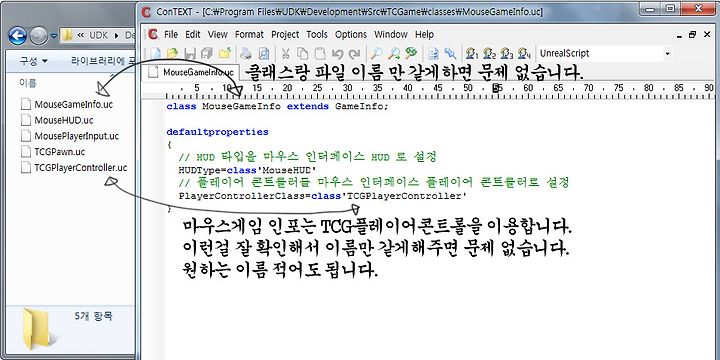
Task: Run user command 1 icon
Action: coord(472,53)
